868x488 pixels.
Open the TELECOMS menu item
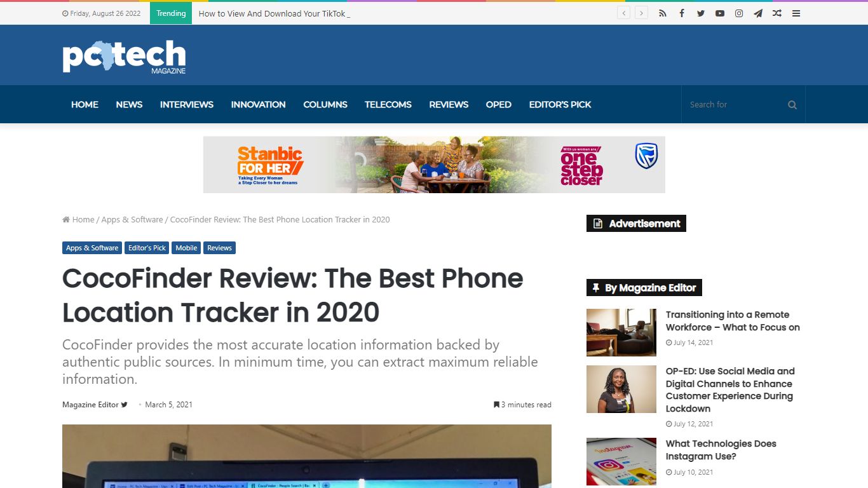(x=388, y=104)
